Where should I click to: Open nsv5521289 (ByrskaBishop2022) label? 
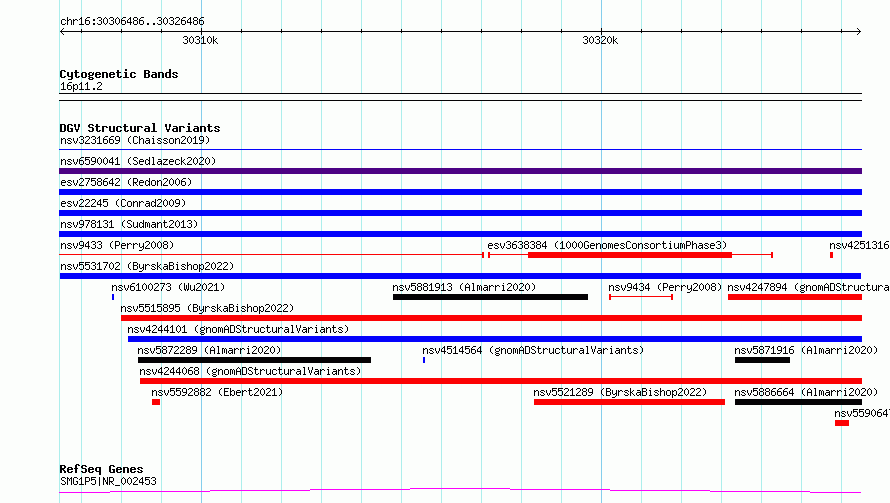tap(620, 392)
